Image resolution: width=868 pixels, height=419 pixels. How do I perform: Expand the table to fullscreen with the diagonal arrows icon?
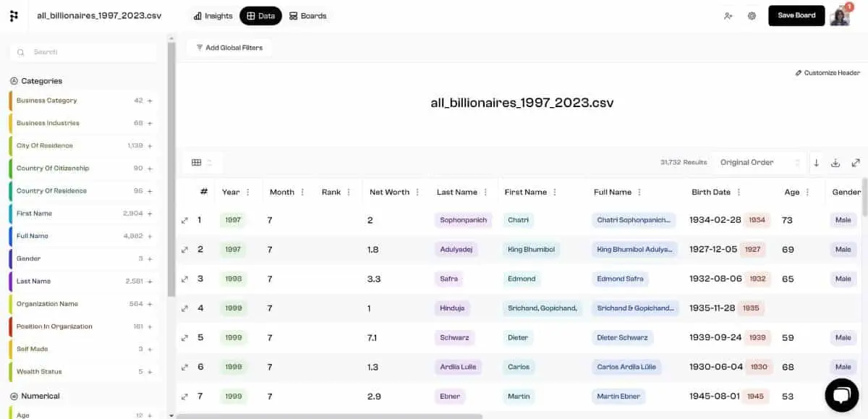point(856,162)
